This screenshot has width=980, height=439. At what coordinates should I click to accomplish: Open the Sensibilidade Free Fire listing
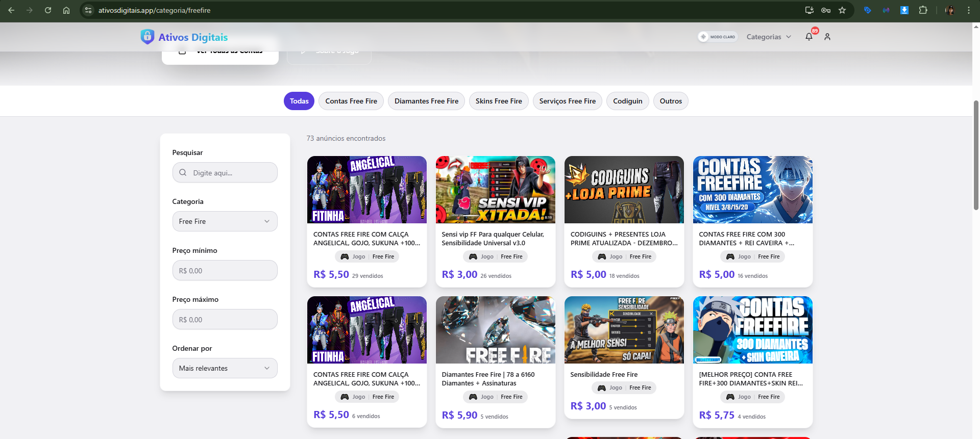point(604,374)
